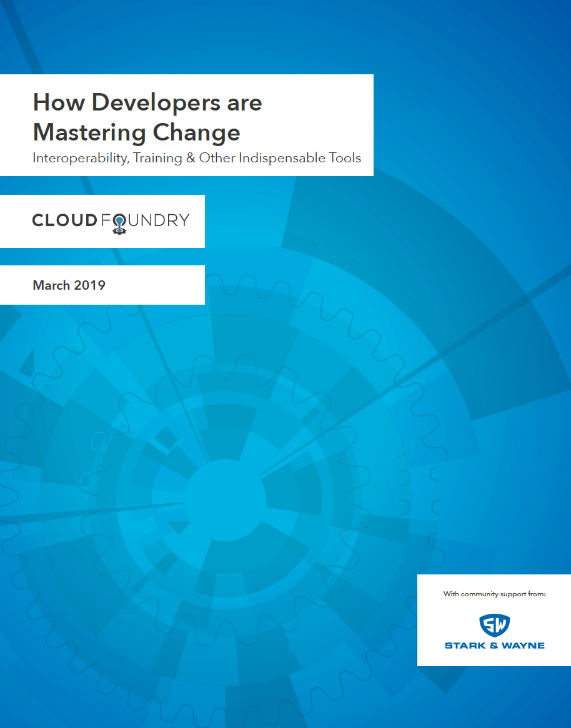The width and height of the screenshot is (571, 728).
Task: Click the 'March 2019' date text
Action: point(69,285)
